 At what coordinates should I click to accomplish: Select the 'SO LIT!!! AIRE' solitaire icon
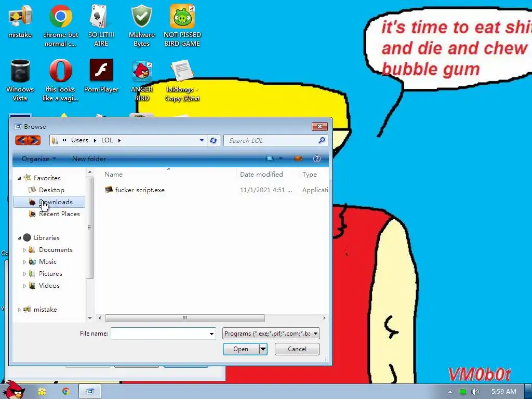click(101, 25)
